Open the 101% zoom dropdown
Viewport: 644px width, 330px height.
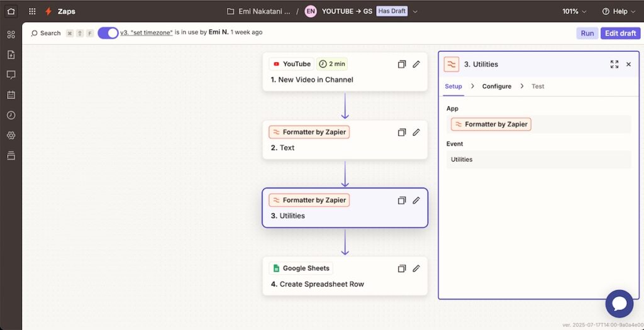[x=574, y=11]
